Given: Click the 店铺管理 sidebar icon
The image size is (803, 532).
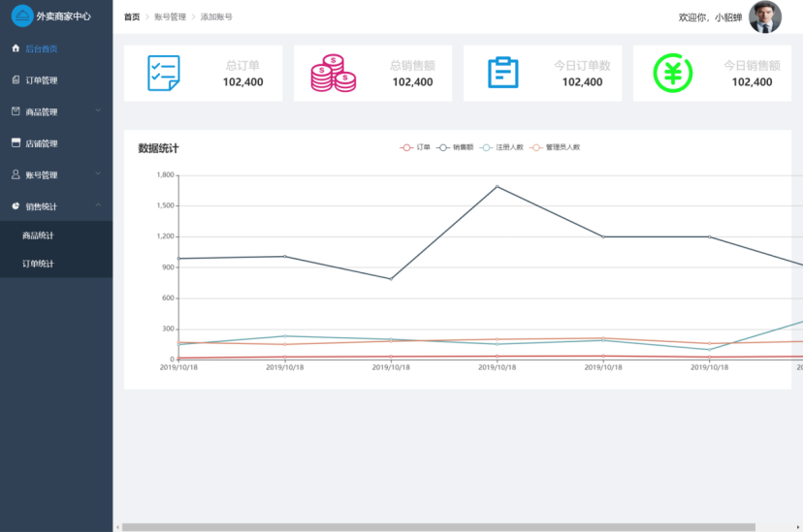Looking at the screenshot, I should [16, 143].
